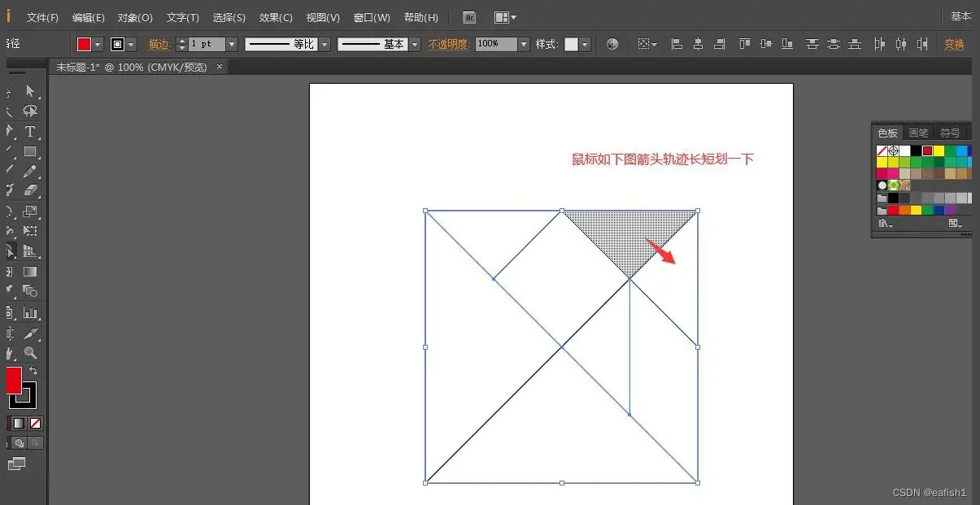This screenshot has width=980, height=505.
Task: Pick the Eyedropper tool
Action: pos(11,288)
